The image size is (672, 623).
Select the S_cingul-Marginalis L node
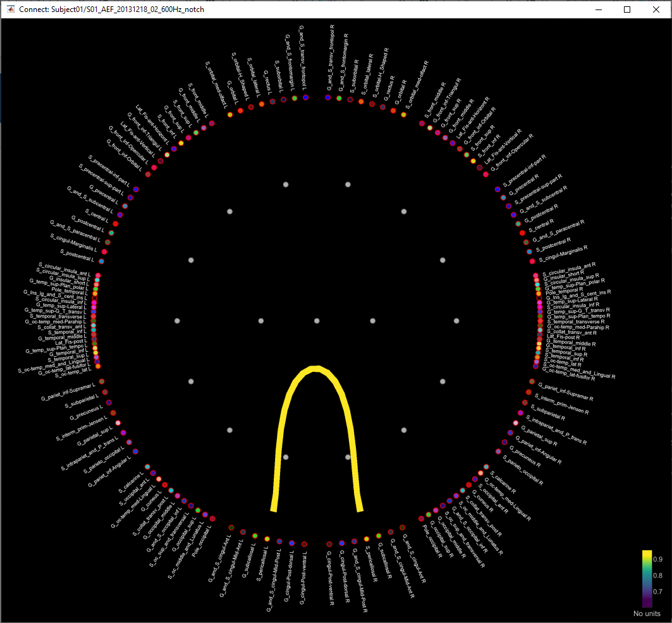pyautogui.click(x=104, y=252)
